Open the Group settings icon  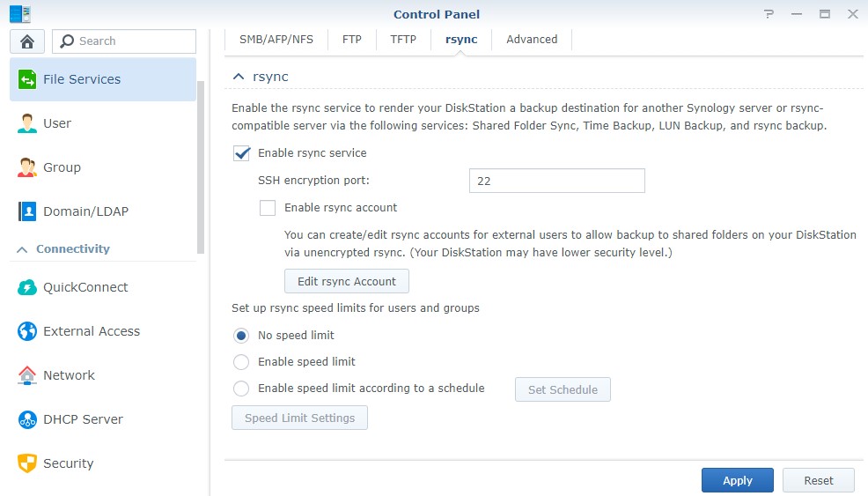[x=27, y=167]
